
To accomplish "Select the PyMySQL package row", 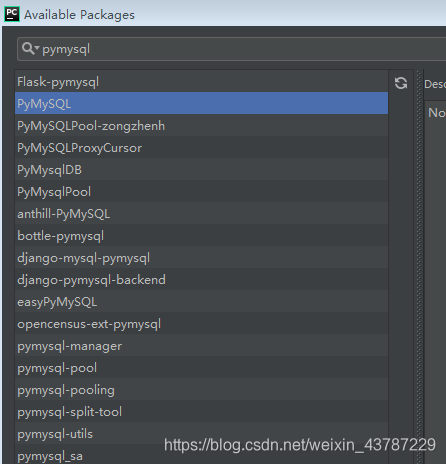I will (x=201, y=103).
